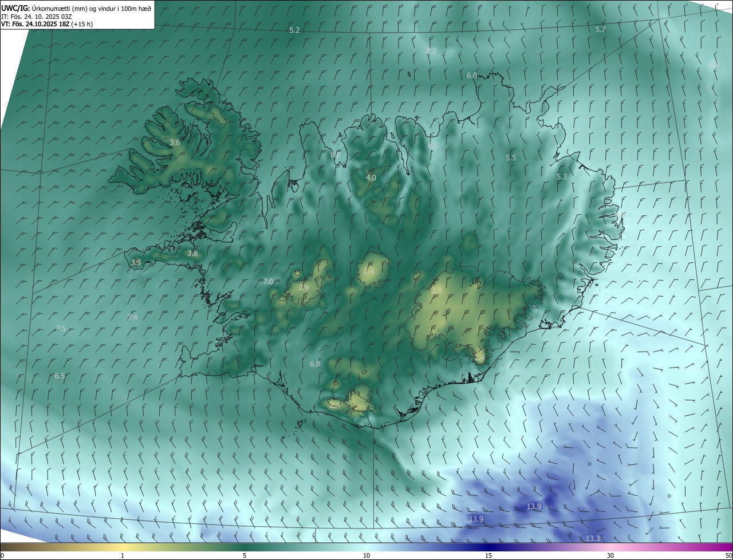Click the 6.0 value label
The height and width of the screenshot is (560, 733).
click(472, 76)
